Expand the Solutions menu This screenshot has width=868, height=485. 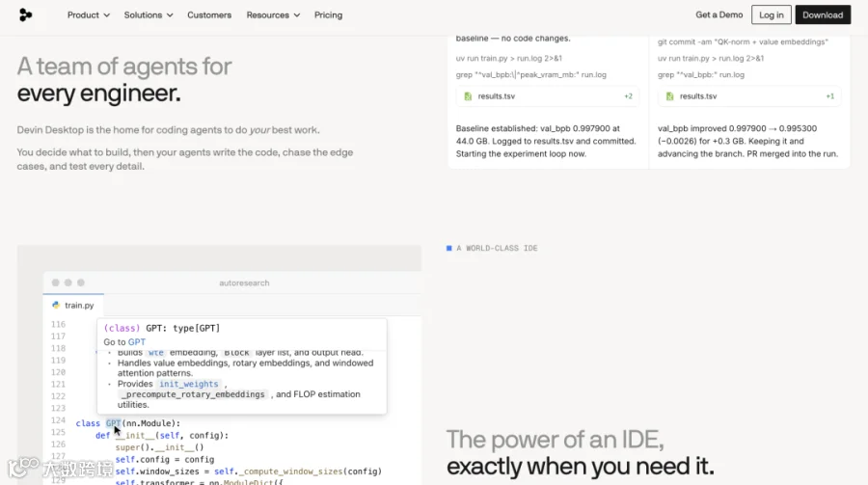coord(149,15)
